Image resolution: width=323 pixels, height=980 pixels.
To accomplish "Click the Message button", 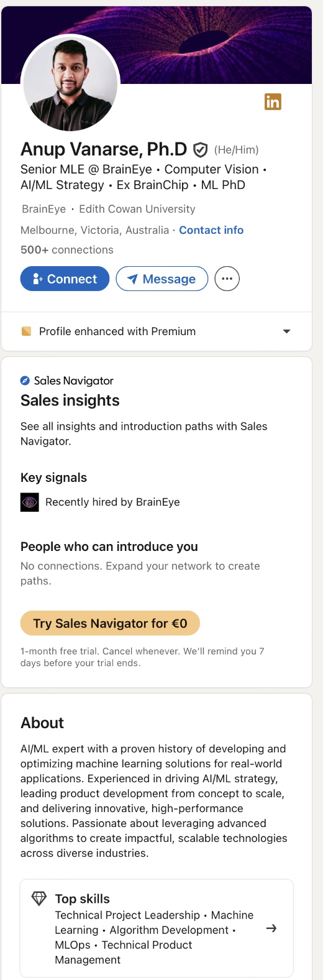I will pyautogui.click(x=162, y=279).
